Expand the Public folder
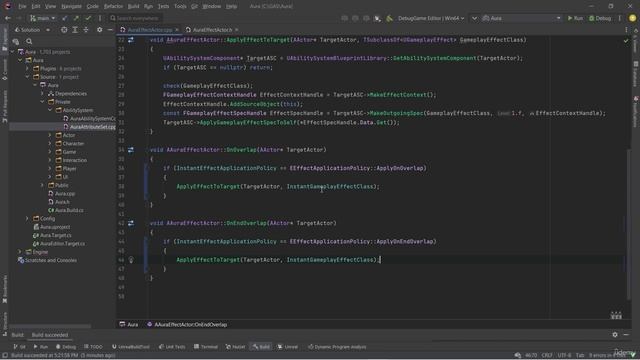The height and width of the screenshot is (360, 640). pos(42,185)
